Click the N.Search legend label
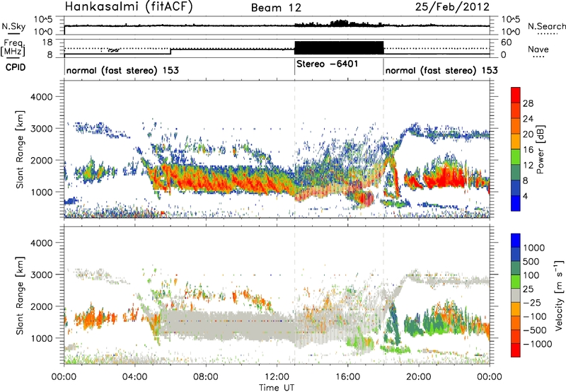566x392 pixels. (546, 26)
